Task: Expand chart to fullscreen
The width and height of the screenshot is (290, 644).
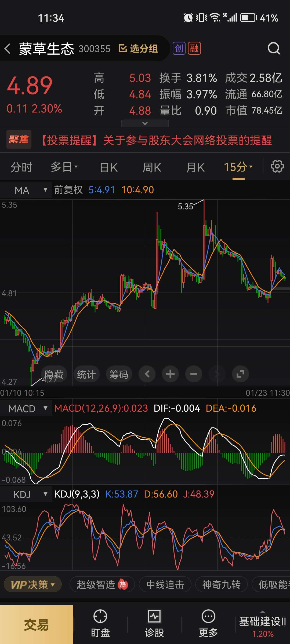Action: [x=240, y=374]
